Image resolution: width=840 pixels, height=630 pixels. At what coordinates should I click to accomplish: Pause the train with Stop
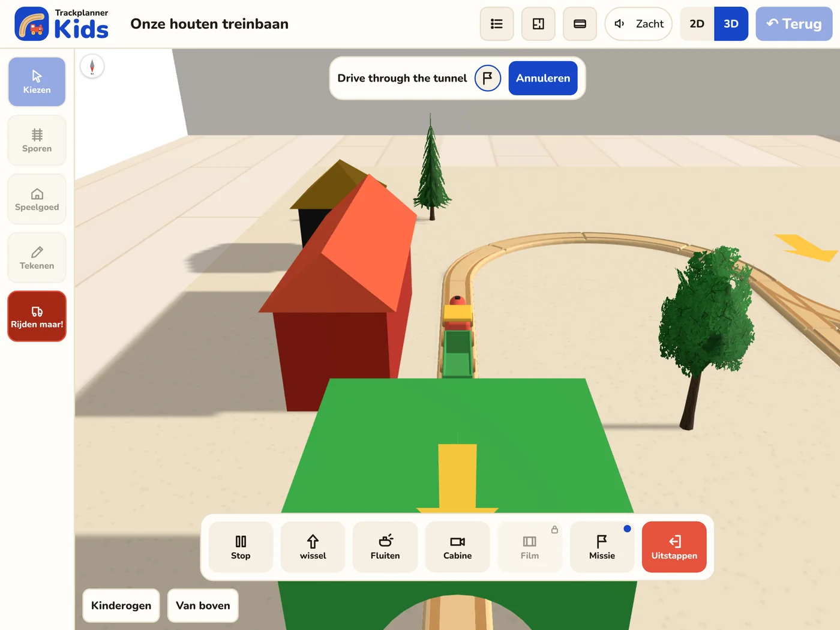tap(241, 547)
